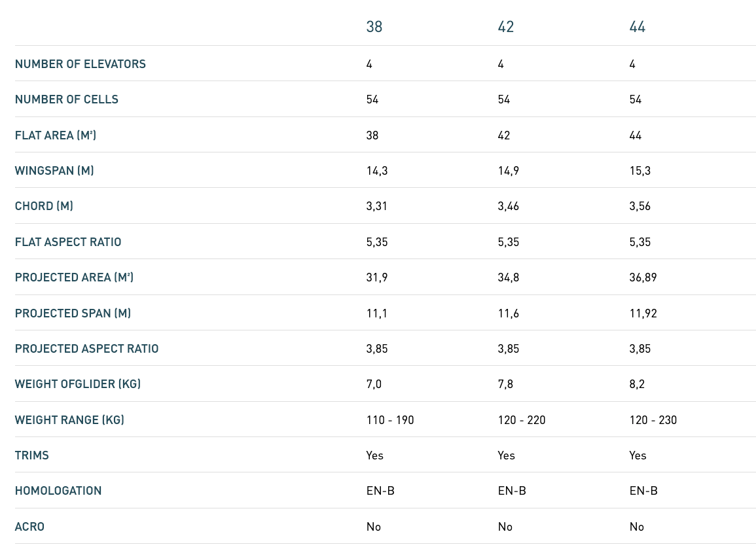Viewport: 756px width, 551px height.
Task: Click the Projected Span (M) label
Action: pyautogui.click(x=73, y=313)
